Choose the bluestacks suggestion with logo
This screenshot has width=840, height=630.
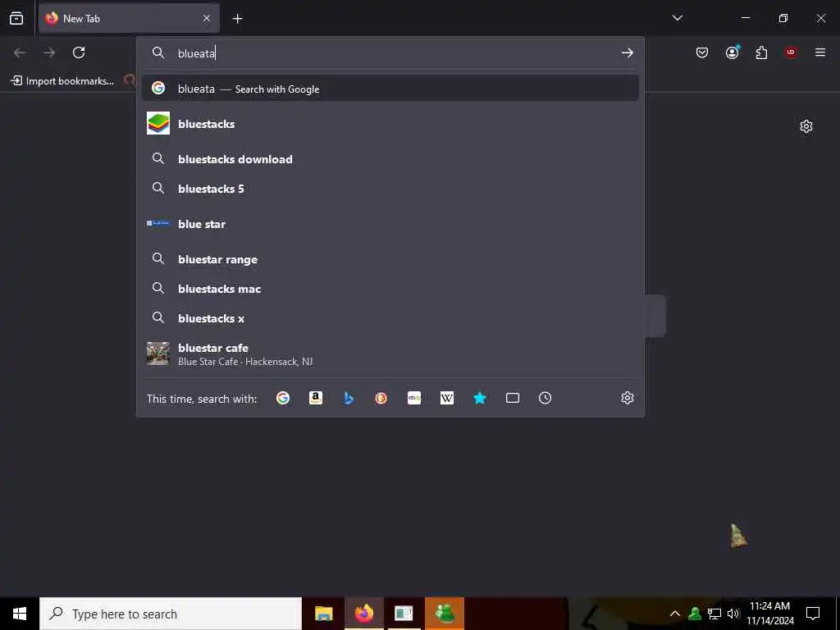pos(390,124)
